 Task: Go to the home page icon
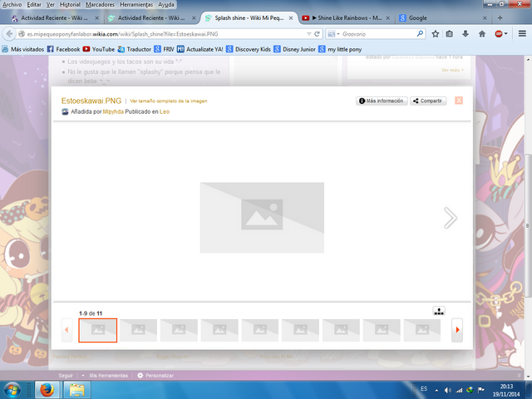click(x=482, y=33)
